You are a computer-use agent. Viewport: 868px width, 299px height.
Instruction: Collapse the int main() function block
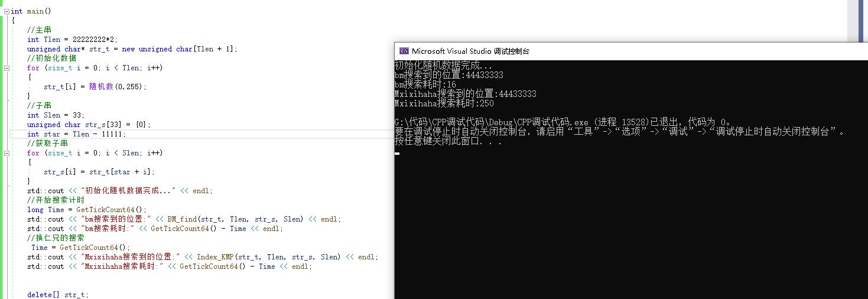[x=6, y=11]
